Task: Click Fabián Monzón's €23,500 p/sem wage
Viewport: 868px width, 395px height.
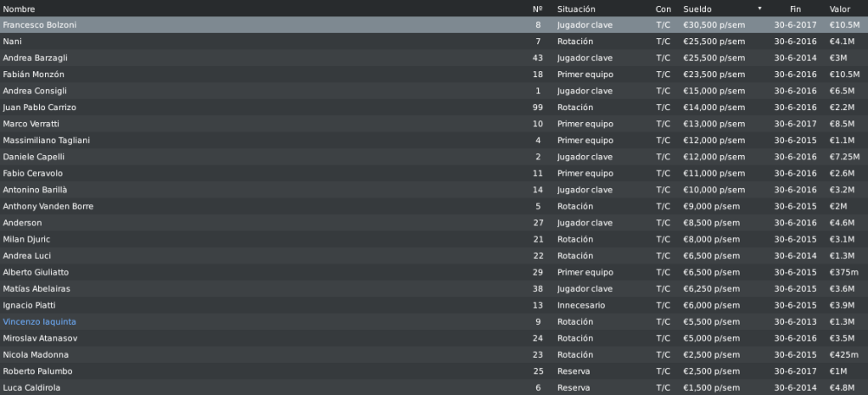Action: pyautogui.click(x=714, y=75)
